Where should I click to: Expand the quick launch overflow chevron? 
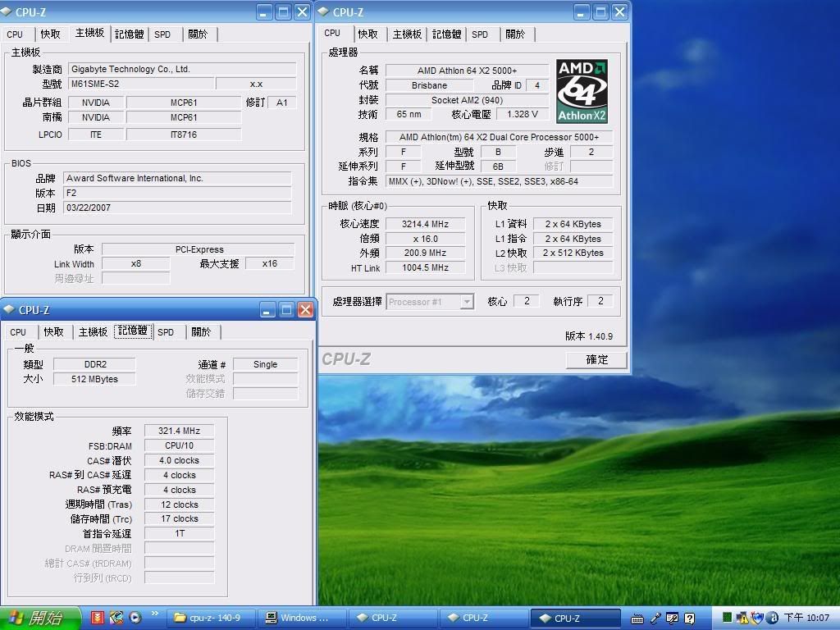click(x=155, y=614)
